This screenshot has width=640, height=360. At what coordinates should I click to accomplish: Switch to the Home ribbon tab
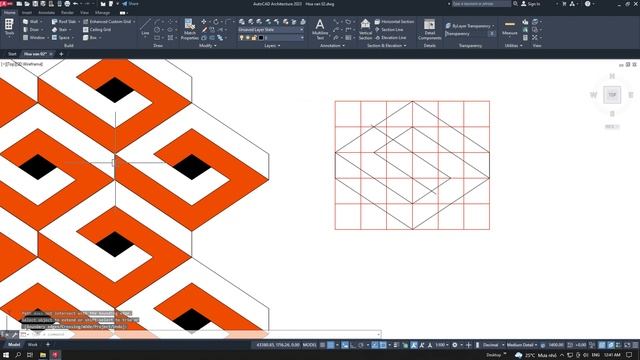(9, 13)
